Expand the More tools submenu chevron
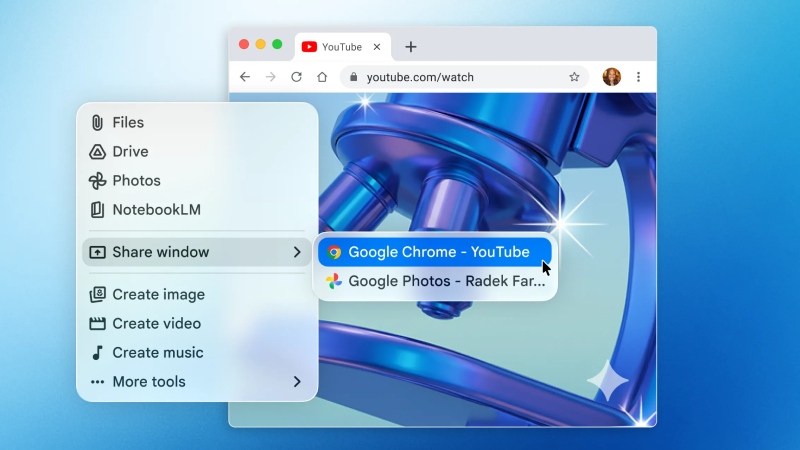Viewport: 800px width, 450px height. [x=297, y=382]
